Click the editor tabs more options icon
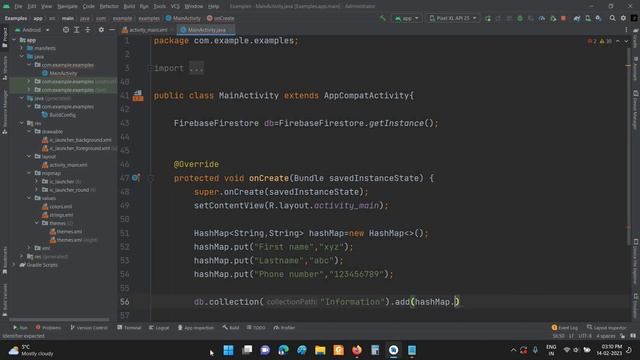 pyautogui.click(x=626, y=30)
